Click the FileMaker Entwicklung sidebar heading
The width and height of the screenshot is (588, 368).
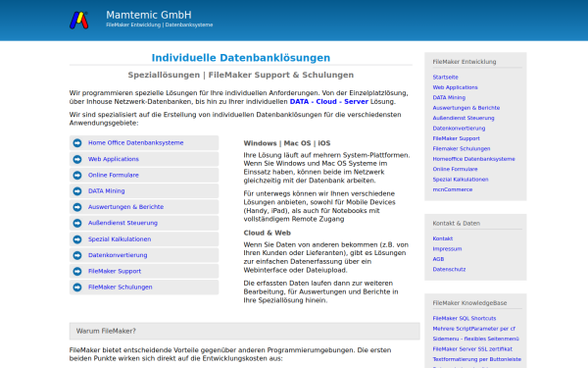coord(465,62)
